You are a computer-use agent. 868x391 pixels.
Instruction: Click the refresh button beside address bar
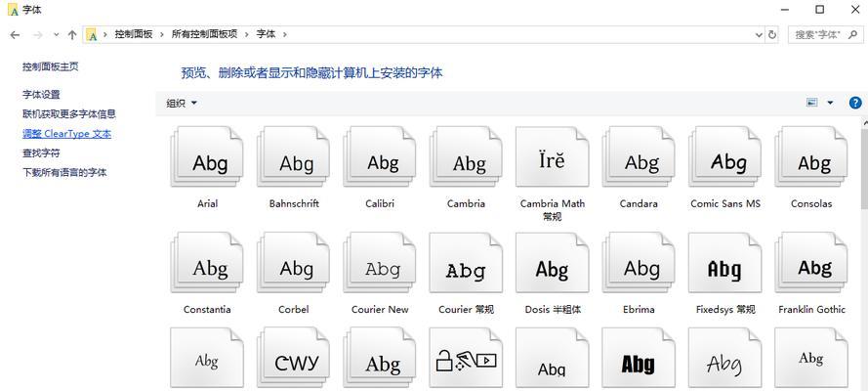point(772,34)
